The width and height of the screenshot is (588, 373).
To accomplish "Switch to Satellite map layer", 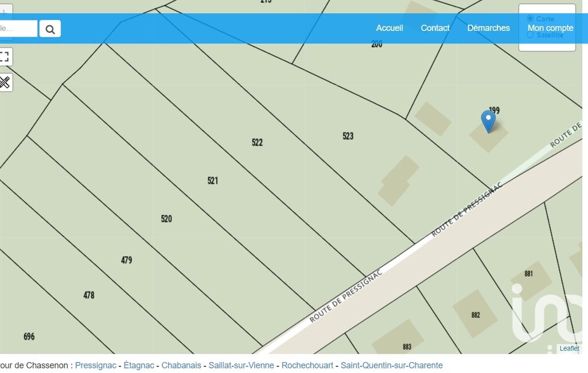I will pos(530,34).
